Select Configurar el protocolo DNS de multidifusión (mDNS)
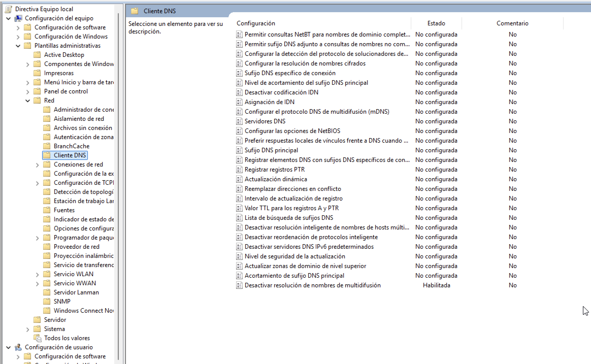This screenshot has height=364, width=591. 317,112
